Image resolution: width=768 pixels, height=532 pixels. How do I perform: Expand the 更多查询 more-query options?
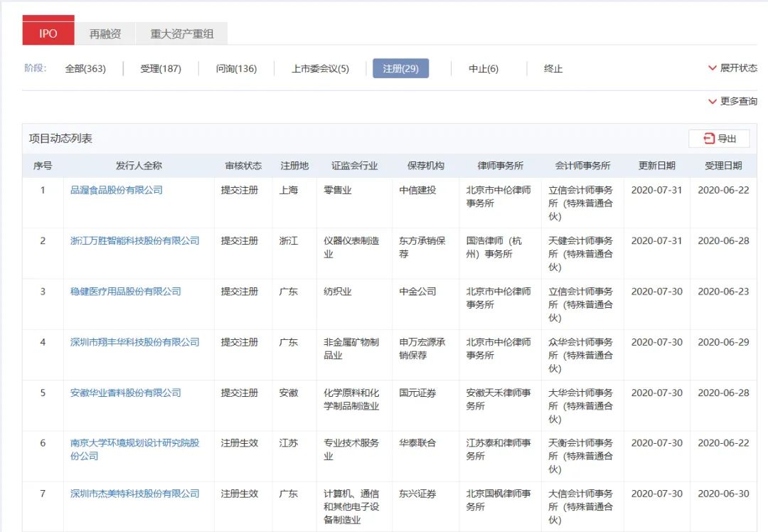coord(713,102)
